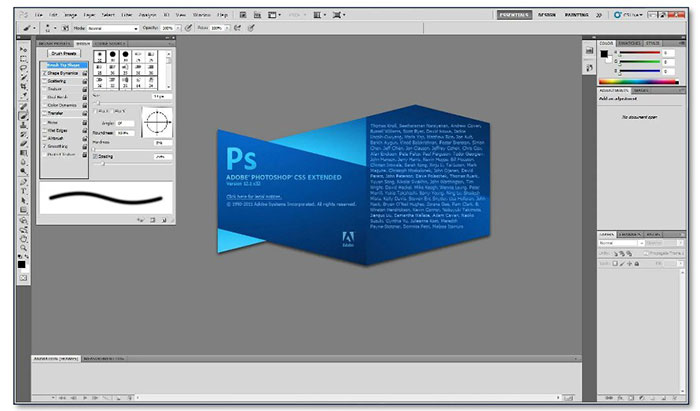This screenshot has width=700, height=411.
Task: Select the Eyedropper tool
Action: tap(23, 95)
